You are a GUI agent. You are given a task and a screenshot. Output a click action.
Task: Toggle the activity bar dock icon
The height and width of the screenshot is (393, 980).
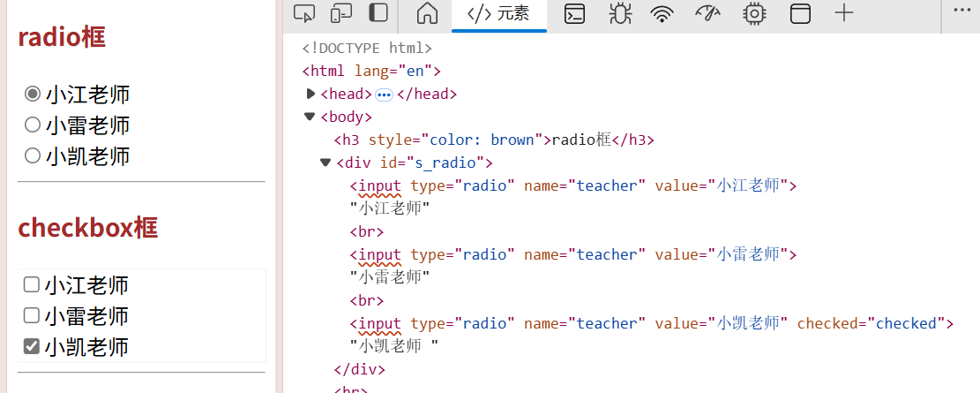378,13
